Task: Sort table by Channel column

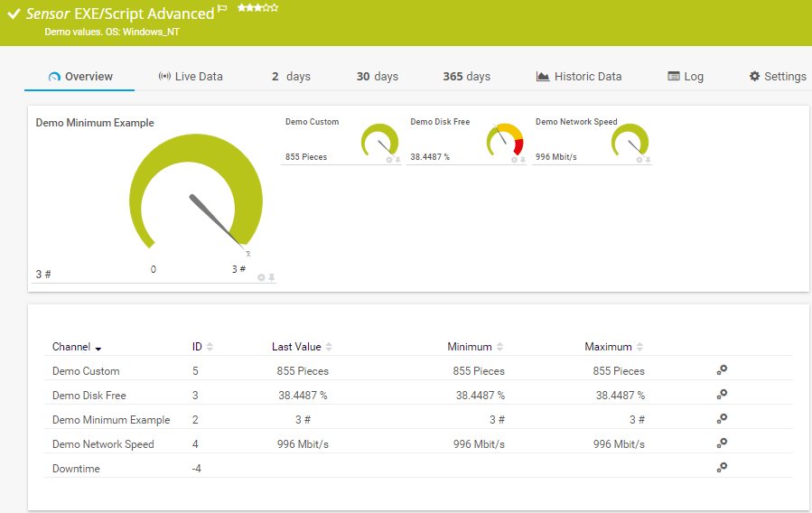Action: coord(77,347)
